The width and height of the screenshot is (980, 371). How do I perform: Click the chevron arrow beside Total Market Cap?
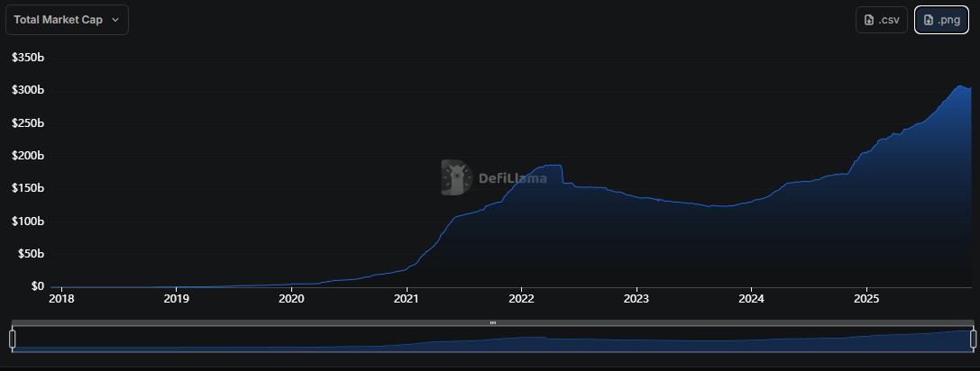click(x=115, y=20)
